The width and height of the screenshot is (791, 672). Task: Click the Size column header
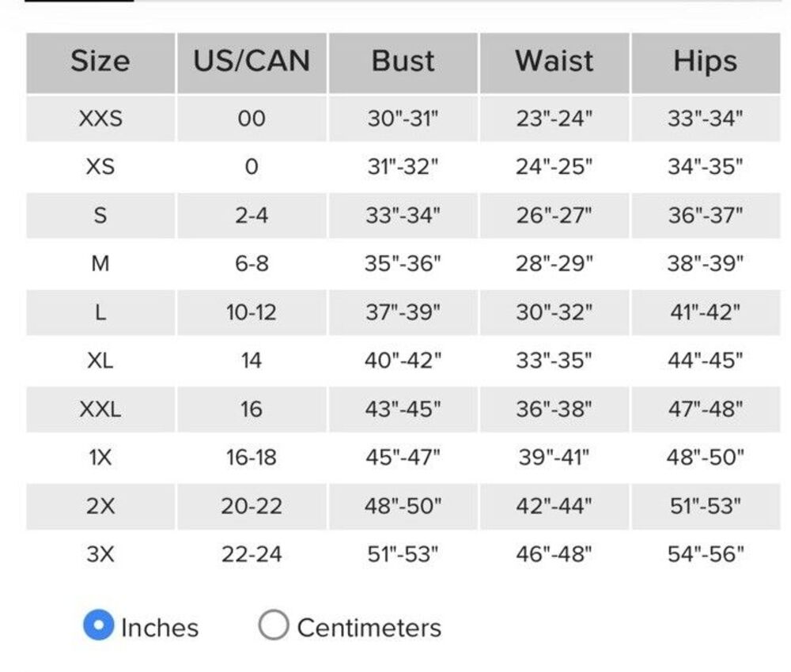pos(100,63)
